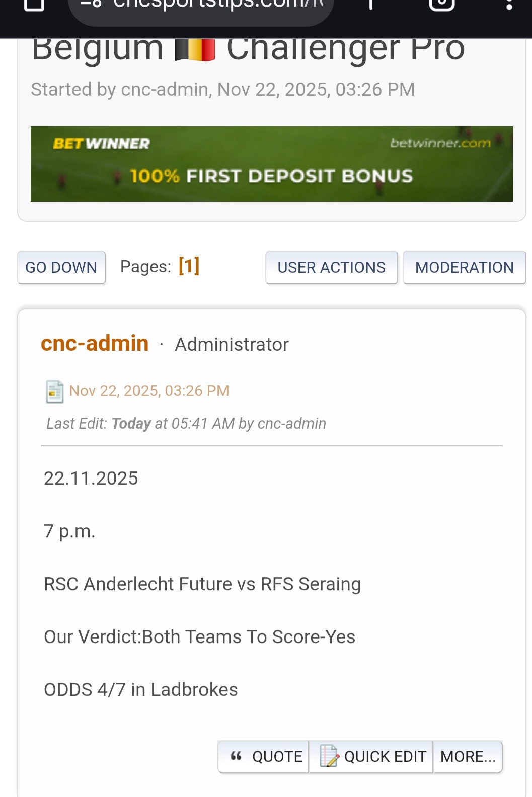Screen dimensions: 532x797
Task: Expand the User Actions menu
Action: pyautogui.click(x=331, y=267)
